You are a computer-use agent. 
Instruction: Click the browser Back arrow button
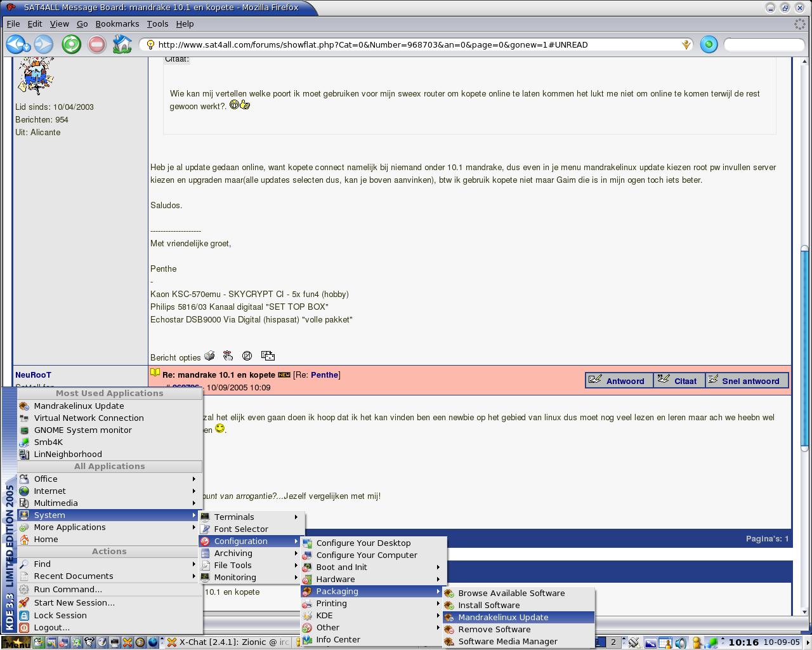[15, 44]
